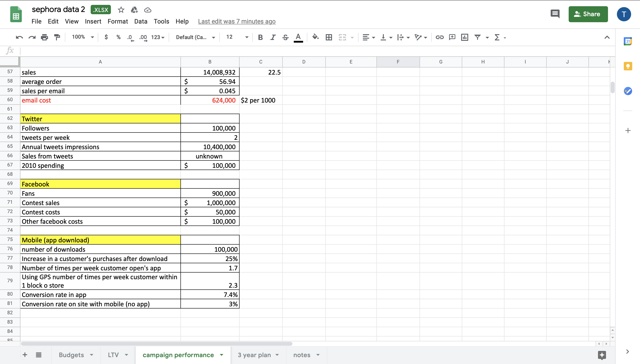Toggle bold formatting
Viewport: 640px width, 364px height.
tap(260, 37)
